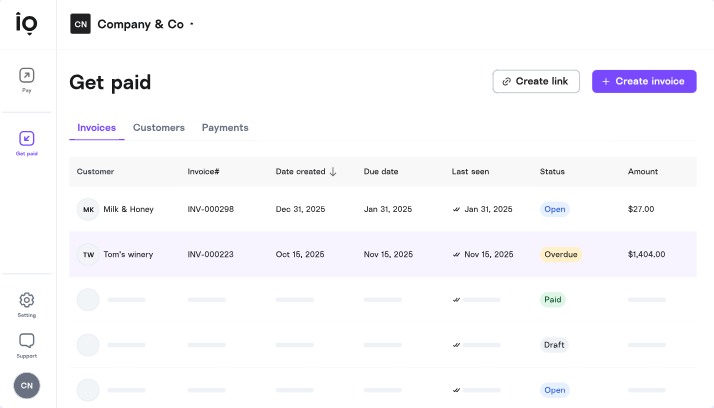Open Get paid section icon in sidebar
This screenshot has height=408, width=714.
point(27,139)
